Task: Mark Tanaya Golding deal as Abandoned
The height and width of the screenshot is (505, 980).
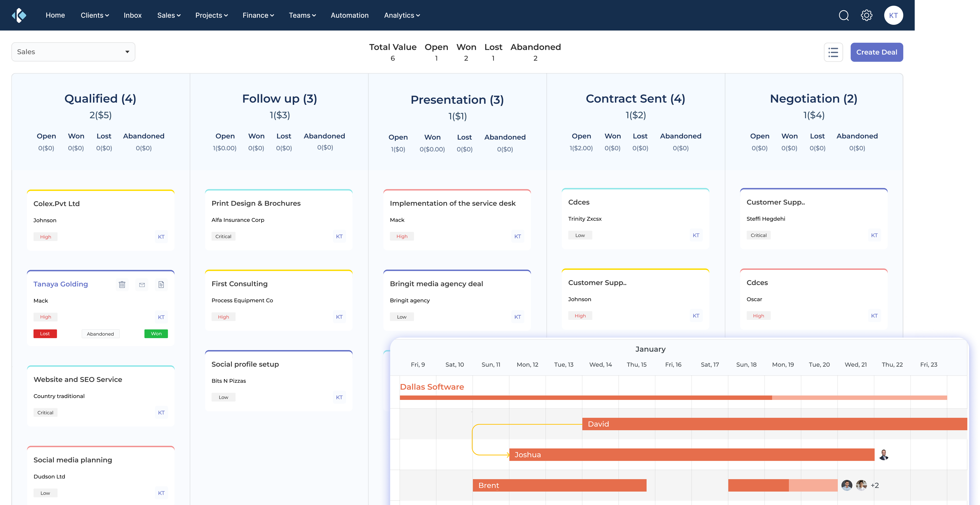Action: [x=100, y=334]
